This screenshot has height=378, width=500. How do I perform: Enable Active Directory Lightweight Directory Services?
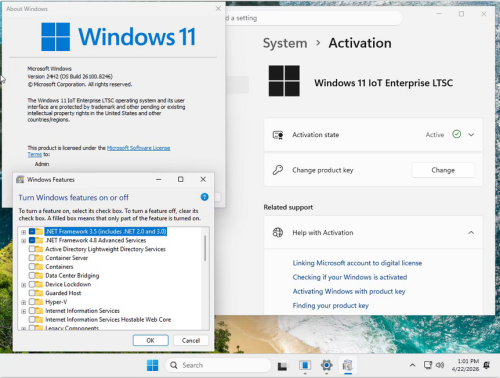[32, 249]
